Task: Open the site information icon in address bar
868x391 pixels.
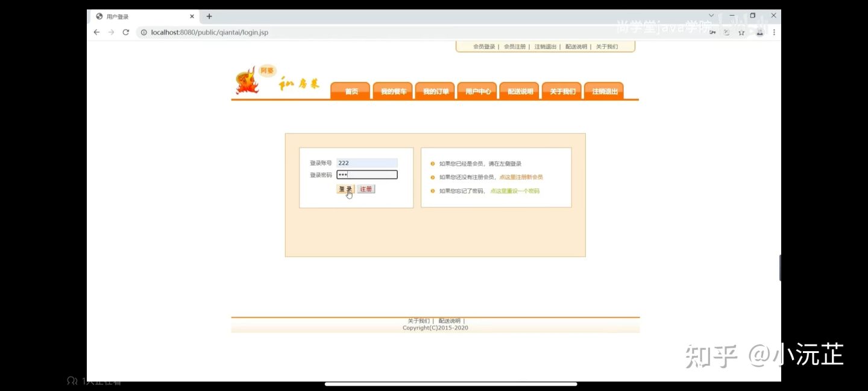Action: pyautogui.click(x=143, y=33)
